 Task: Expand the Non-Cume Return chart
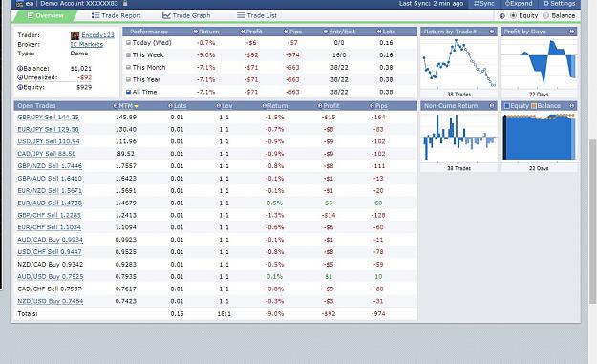pyautogui.click(x=492, y=105)
